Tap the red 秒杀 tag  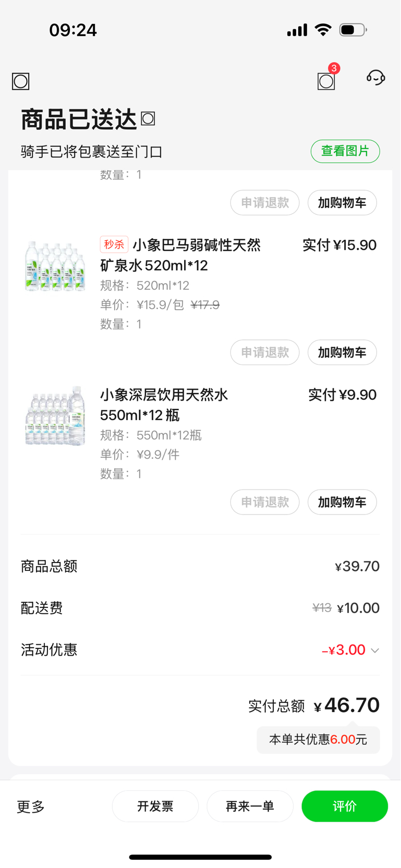[114, 244]
